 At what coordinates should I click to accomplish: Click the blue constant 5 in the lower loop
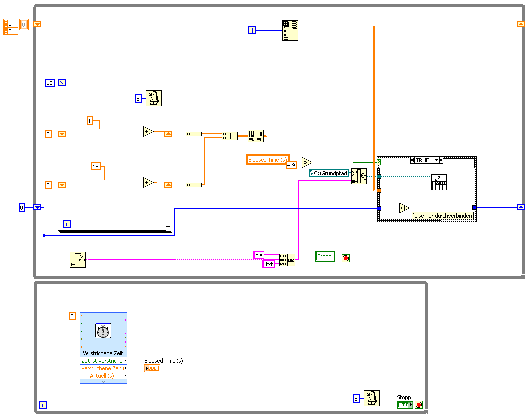click(x=356, y=399)
